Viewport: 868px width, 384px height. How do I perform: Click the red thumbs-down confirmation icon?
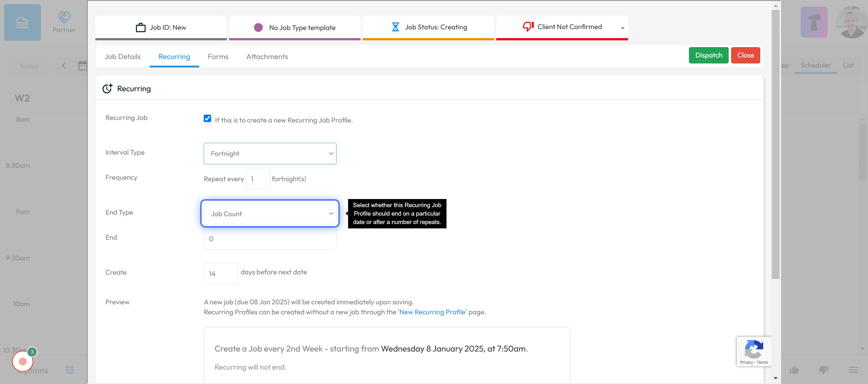tap(528, 27)
